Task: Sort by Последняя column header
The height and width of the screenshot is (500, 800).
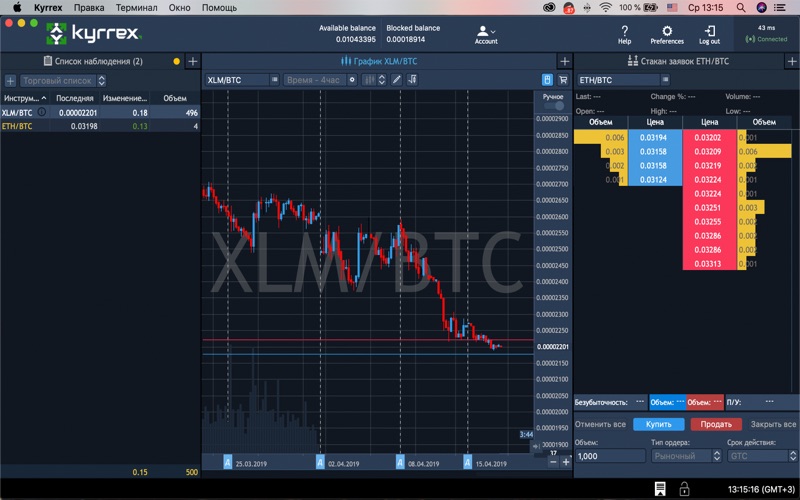Action: [x=74, y=98]
